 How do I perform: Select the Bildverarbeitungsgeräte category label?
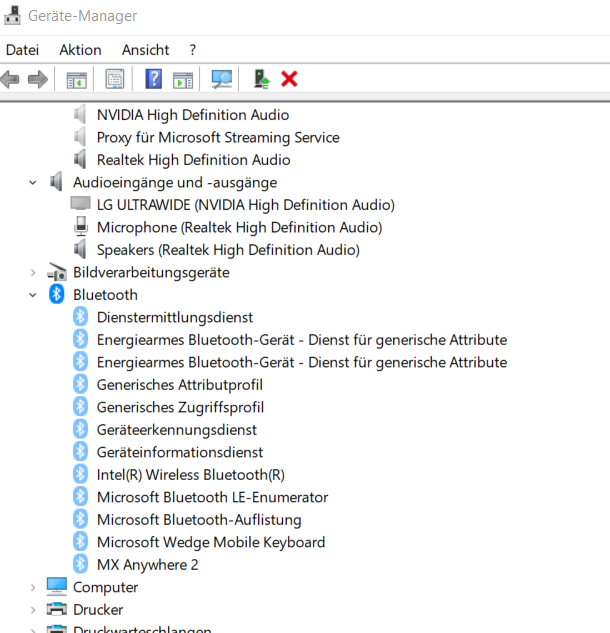[151, 273]
